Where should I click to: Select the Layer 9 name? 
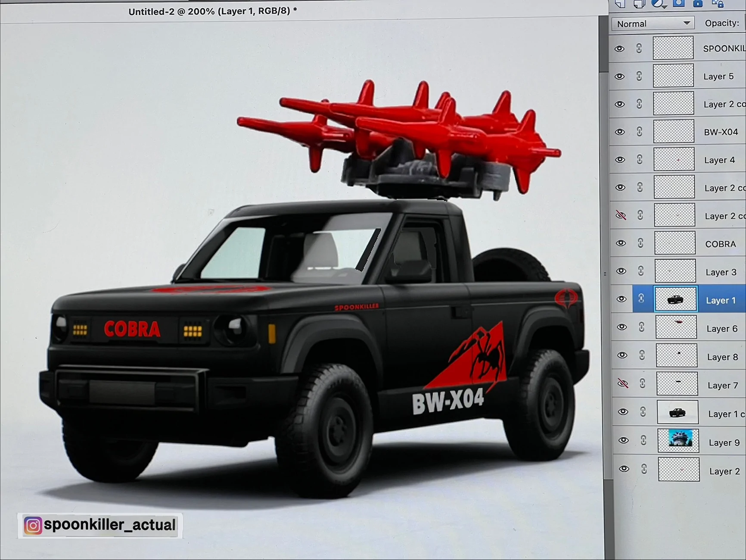[x=724, y=442]
